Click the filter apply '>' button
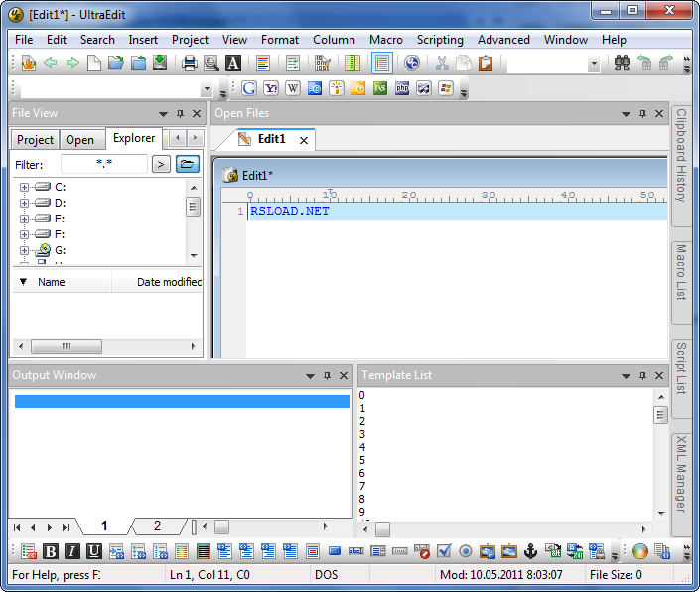The width and height of the screenshot is (700, 592). pos(161,165)
